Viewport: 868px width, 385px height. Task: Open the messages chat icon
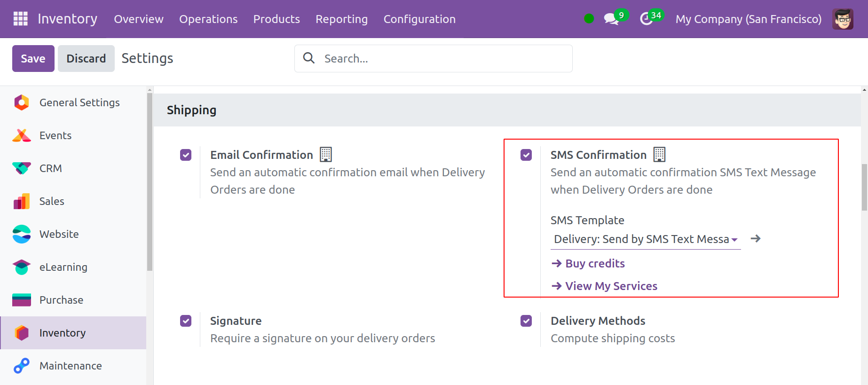point(611,19)
